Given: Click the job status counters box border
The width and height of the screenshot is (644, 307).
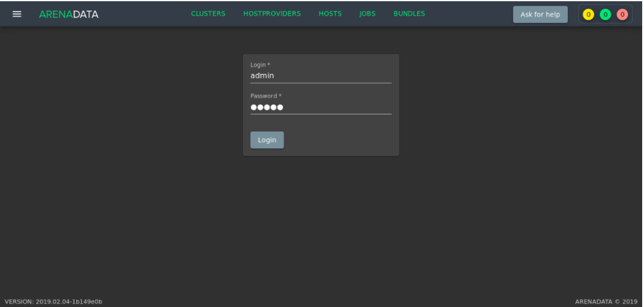Looking at the screenshot, I should click(579, 14).
